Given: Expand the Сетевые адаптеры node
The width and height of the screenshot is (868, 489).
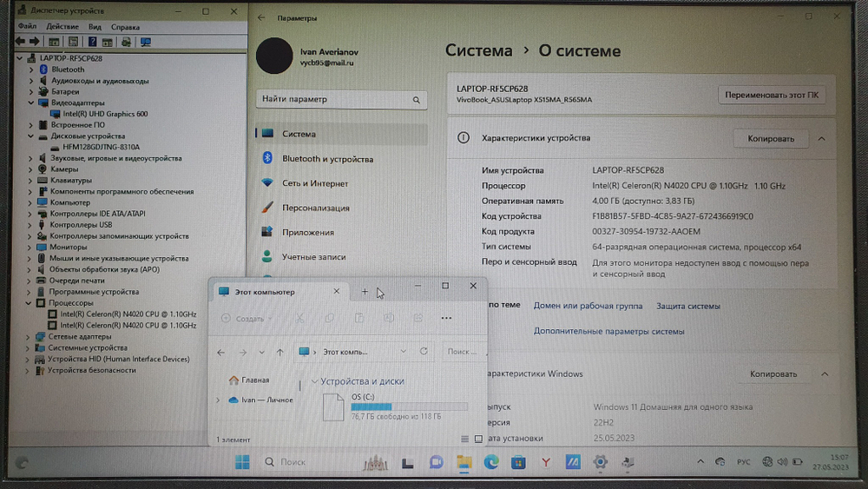Looking at the screenshot, I should click(x=28, y=336).
